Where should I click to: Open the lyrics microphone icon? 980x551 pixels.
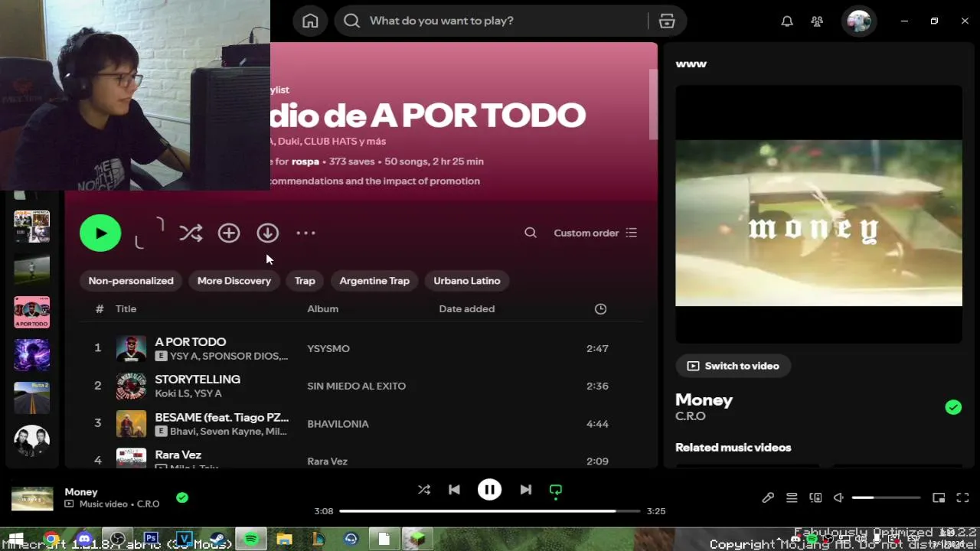click(x=768, y=498)
